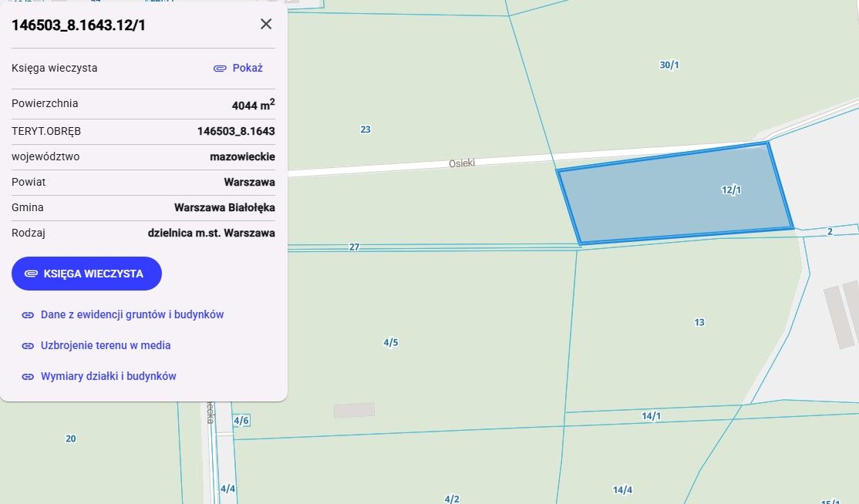Open "Pokaż" for the Księga wieczysta entry
Screen dimensions: 859x504
pos(246,68)
